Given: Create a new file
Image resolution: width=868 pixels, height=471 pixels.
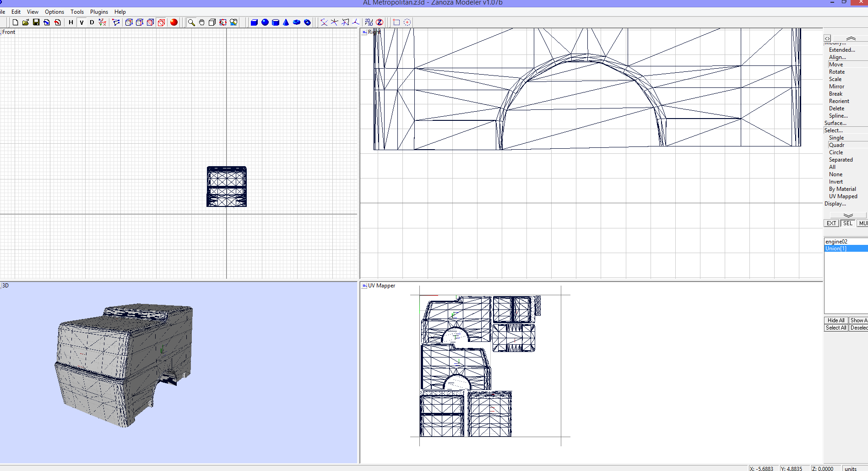Looking at the screenshot, I should point(15,22).
